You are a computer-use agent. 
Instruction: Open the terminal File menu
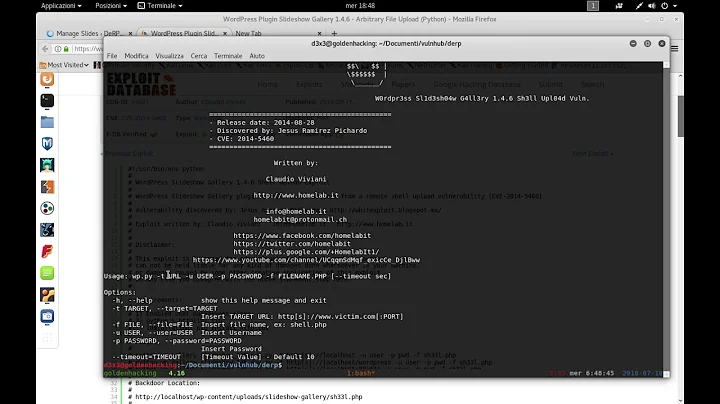click(x=112, y=56)
